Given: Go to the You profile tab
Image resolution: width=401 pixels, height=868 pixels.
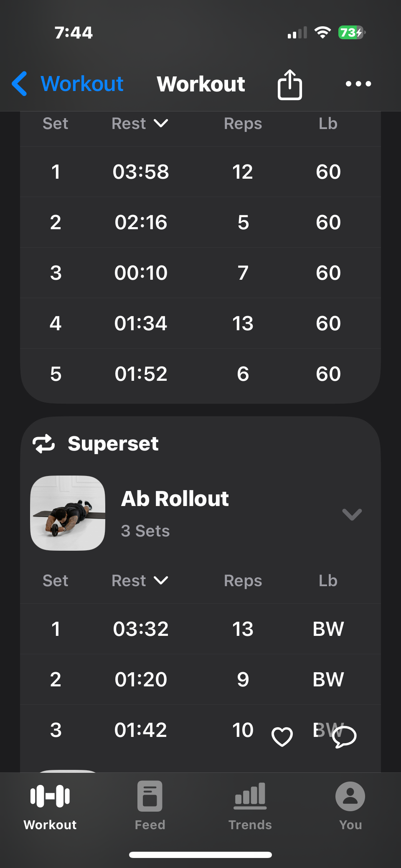Looking at the screenshot, I should [350, 805].
